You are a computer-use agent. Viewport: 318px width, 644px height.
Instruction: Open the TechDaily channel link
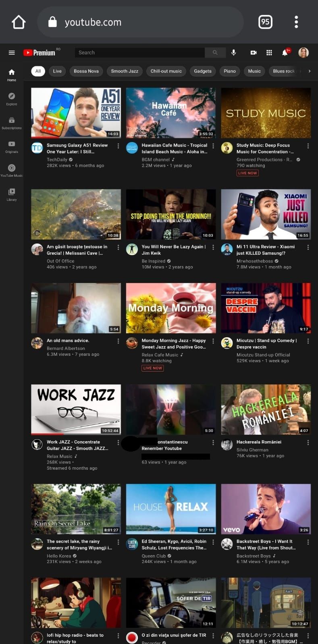point(57,159)
